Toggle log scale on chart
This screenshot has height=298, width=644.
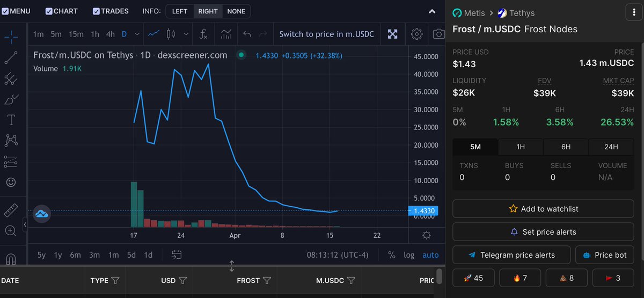click(x=409, y=255)
